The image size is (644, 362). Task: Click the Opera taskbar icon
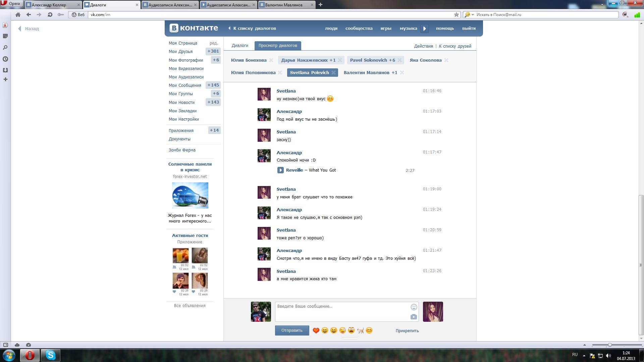coord(30,355)
